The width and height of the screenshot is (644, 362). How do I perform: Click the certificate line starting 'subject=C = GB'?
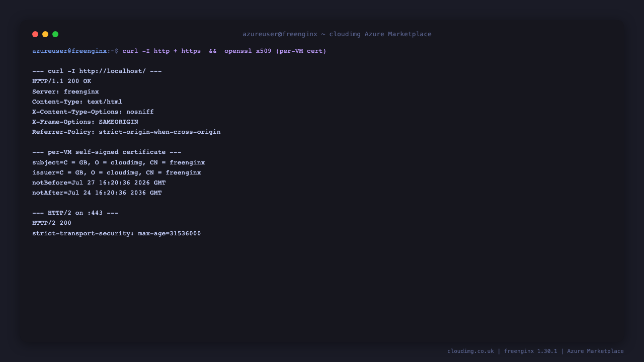pyautogui.click(x=119, y=163)
